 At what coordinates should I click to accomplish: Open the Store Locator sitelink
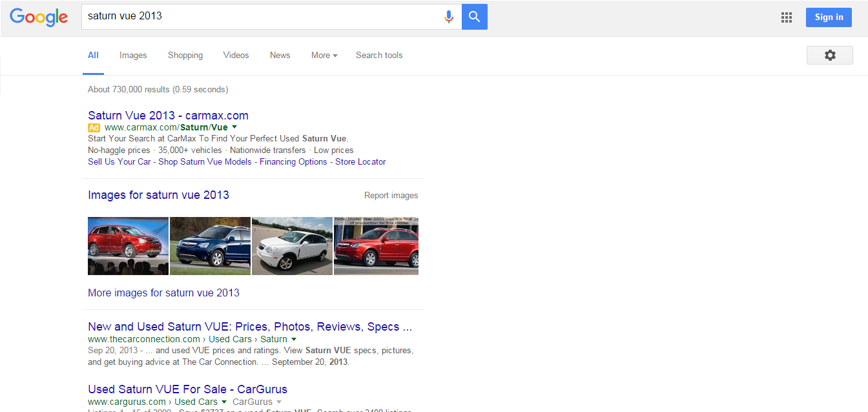pyautogui.click(x=360, y=162)
